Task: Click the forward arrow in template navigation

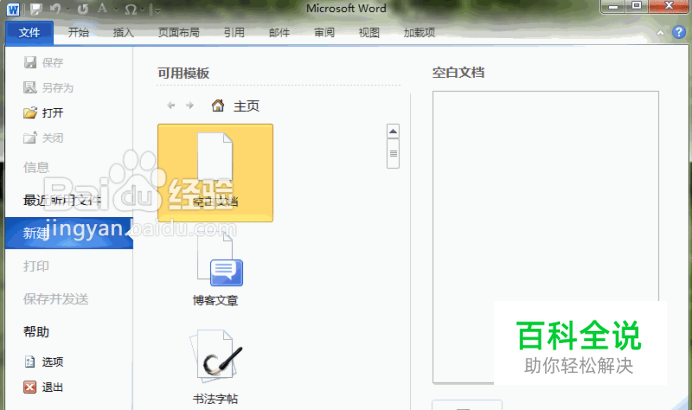Action: point(190,105)
